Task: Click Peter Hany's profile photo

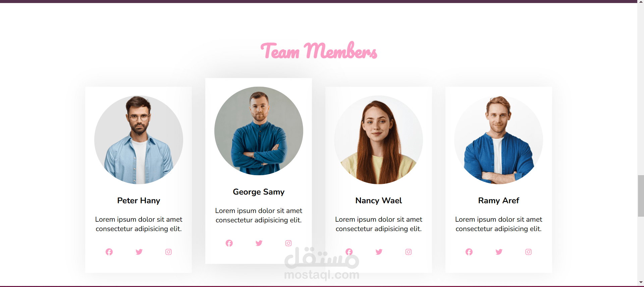Action: click(139, 140)
